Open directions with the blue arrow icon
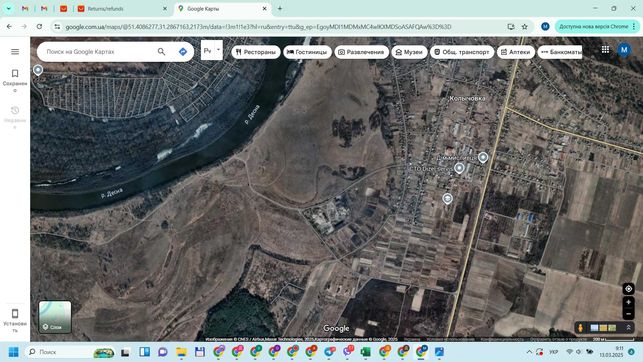643x362 pixels. [183, 52]
